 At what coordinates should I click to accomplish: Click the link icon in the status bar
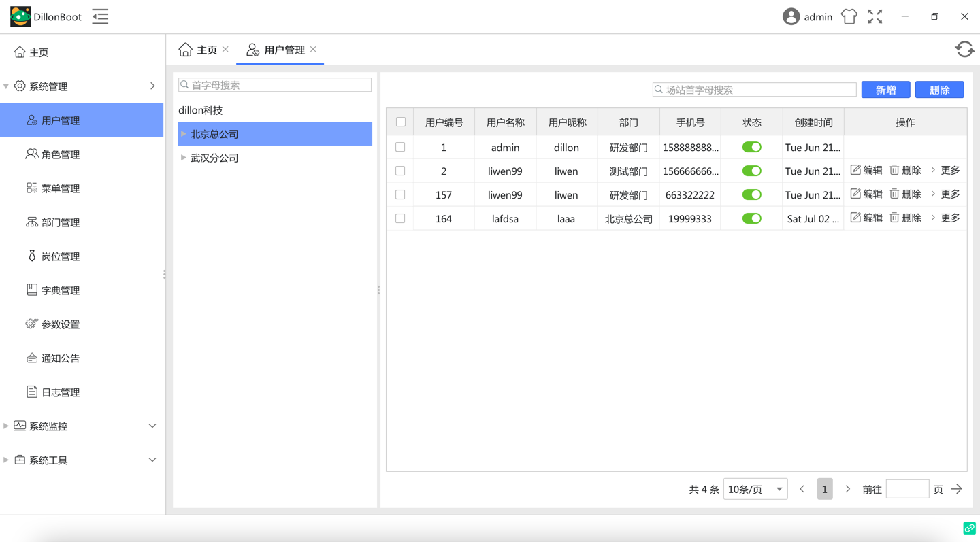tap(970, 528)
